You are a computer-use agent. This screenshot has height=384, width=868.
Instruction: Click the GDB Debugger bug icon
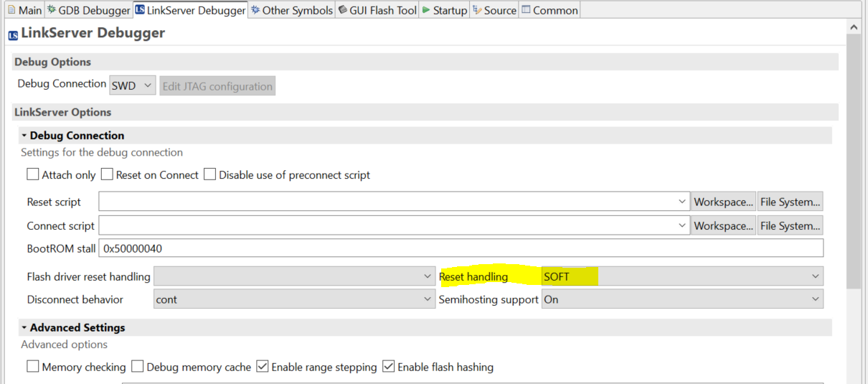click(x=52, y=10)
